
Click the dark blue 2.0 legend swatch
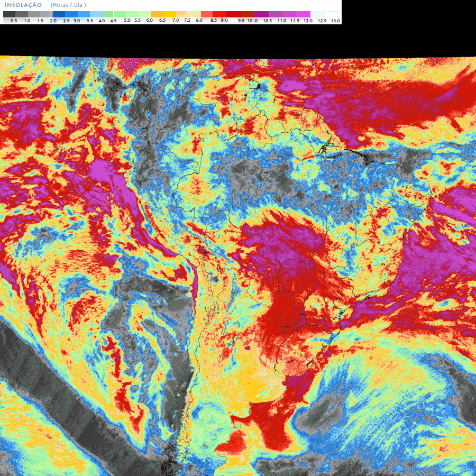click(x=59, y=14)
